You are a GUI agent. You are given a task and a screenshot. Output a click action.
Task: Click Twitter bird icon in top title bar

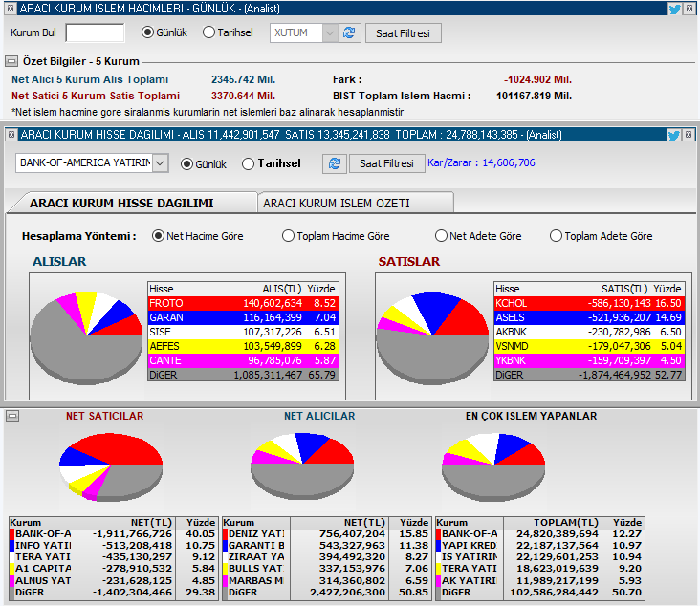pyautogui.click(x=674, y=9)
